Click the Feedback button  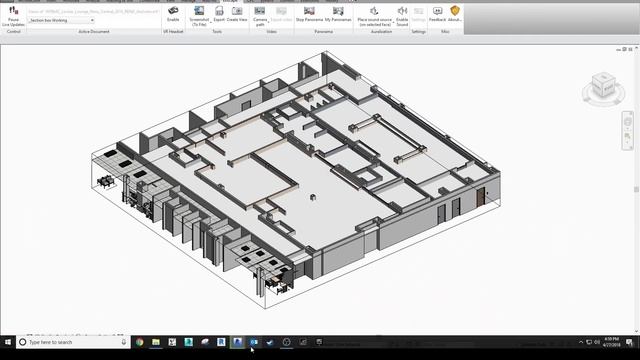coord(438,13)
